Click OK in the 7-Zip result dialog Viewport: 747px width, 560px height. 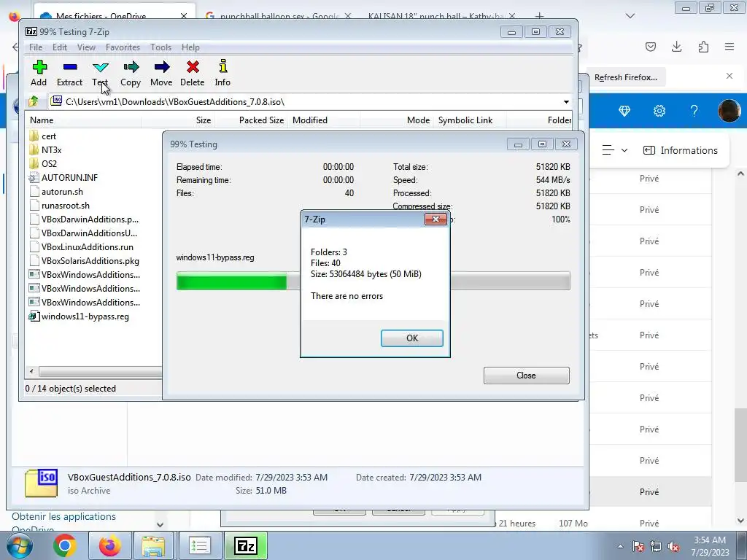pos(412,338)
